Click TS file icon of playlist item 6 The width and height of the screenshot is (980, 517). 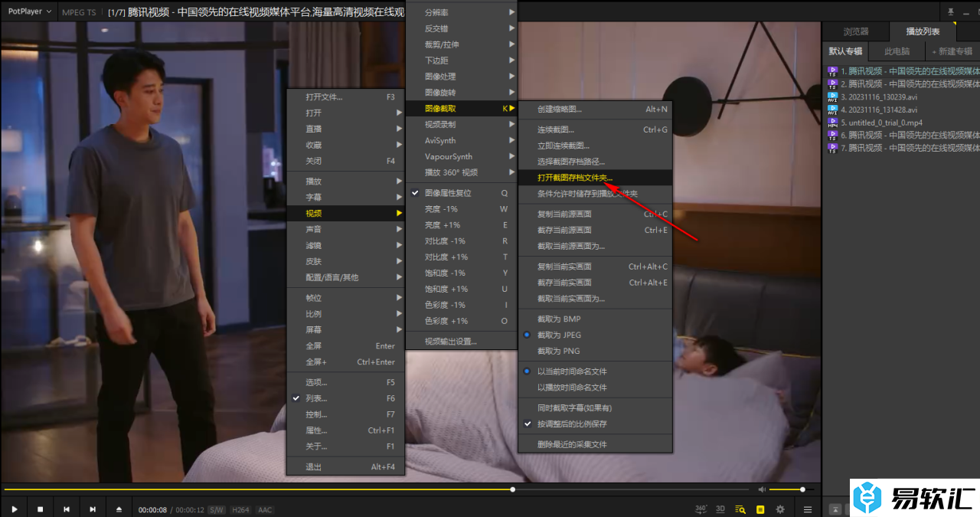(833, 135)
